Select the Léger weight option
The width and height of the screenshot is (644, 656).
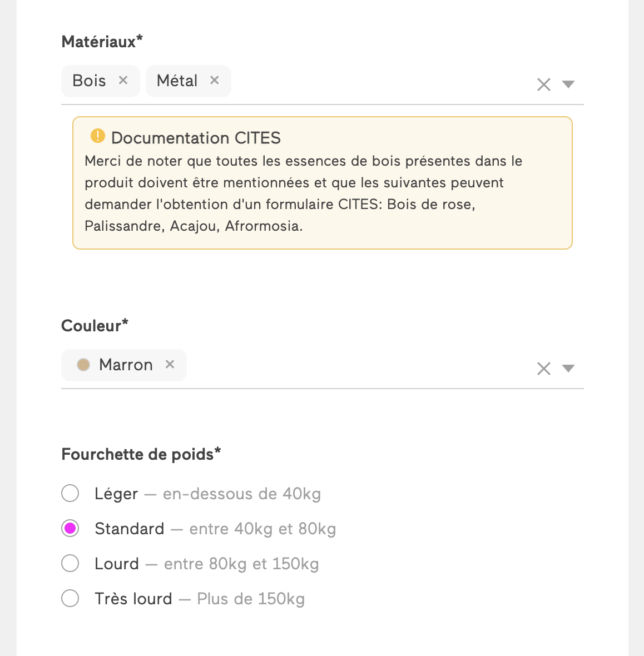[70, 493]
